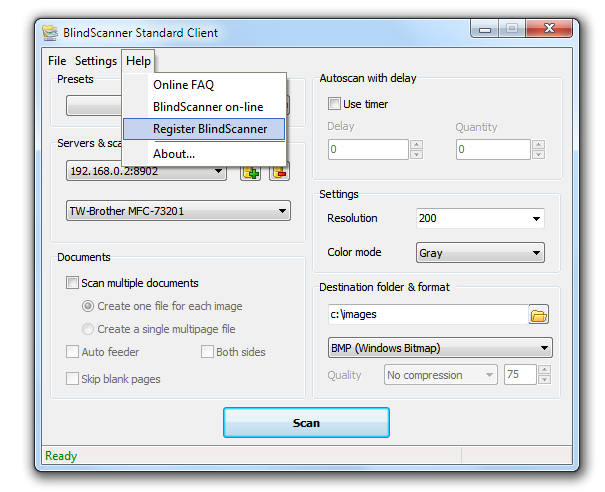The image size is (605, 492).
Task: Decrease the Quantity value with down arrow
Action: point(539,155)
